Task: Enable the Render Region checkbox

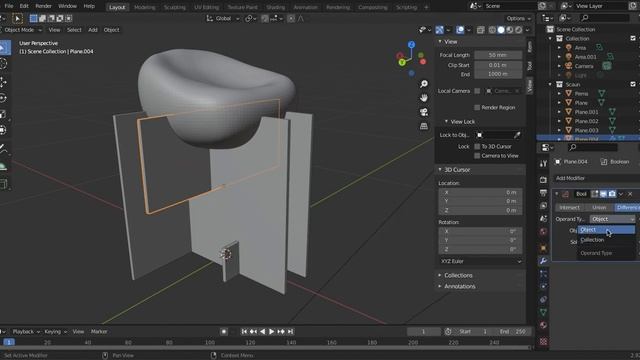Action: click(x=477, y=107)
